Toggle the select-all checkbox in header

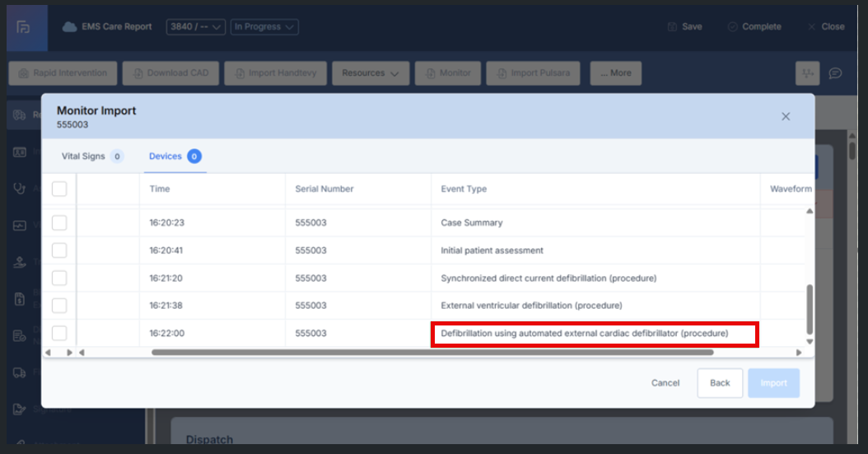click(59, 189)
